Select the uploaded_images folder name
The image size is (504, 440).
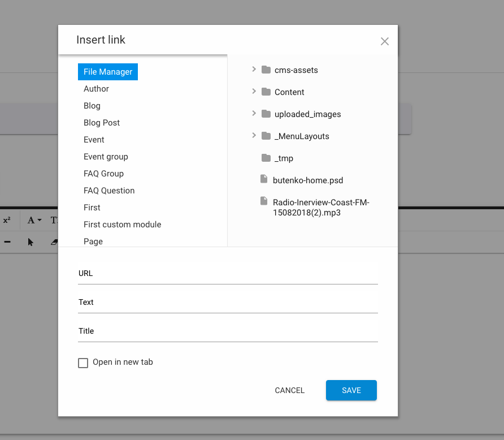pyautogui.click(x=307, y=114)
